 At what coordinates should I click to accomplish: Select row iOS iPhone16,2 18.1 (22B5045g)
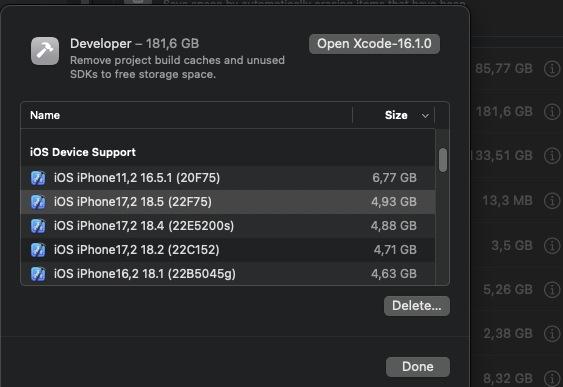coord(228,274)
